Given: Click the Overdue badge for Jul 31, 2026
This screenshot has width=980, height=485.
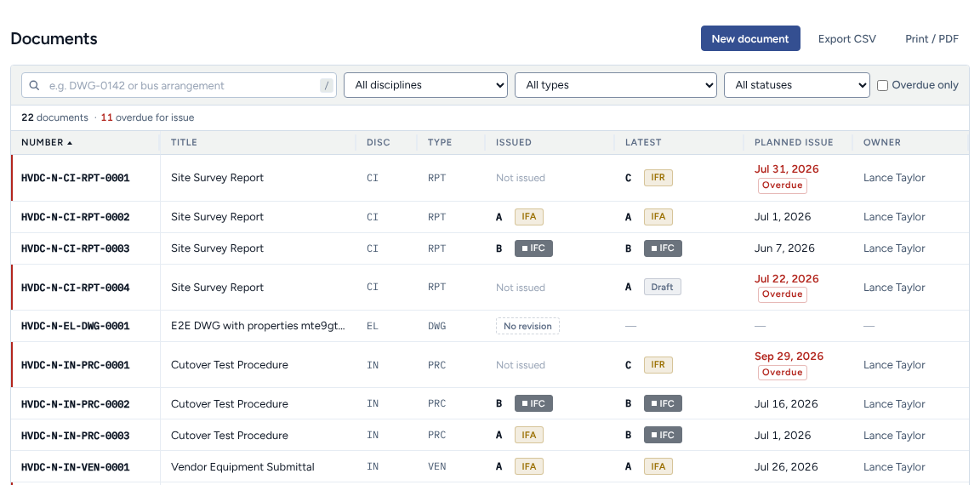Looking at the screenshot, I should (782, 185).
